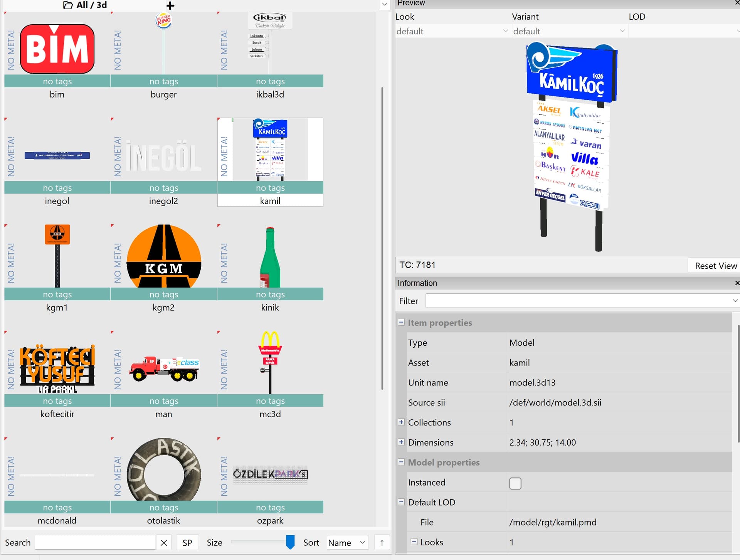Select the kgm1 sign thumbnail
This screenshot has height=560, width=740.
click(x=57, y=256)
